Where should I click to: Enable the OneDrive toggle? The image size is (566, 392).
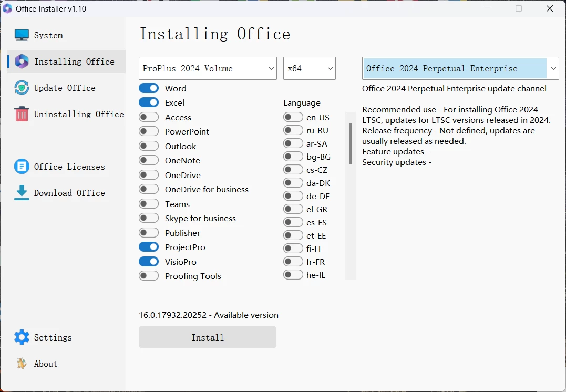point(149,174)
